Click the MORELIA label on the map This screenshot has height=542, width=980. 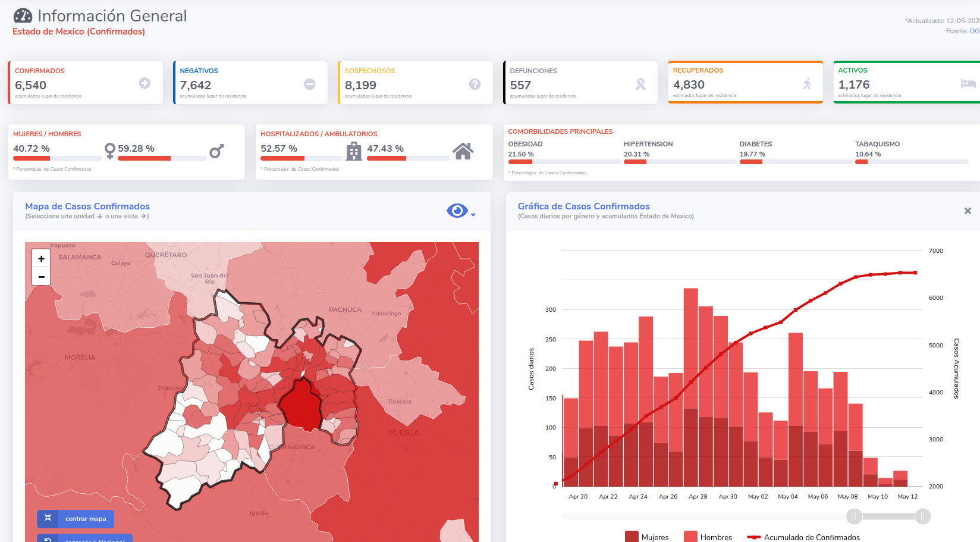point(80,358)
